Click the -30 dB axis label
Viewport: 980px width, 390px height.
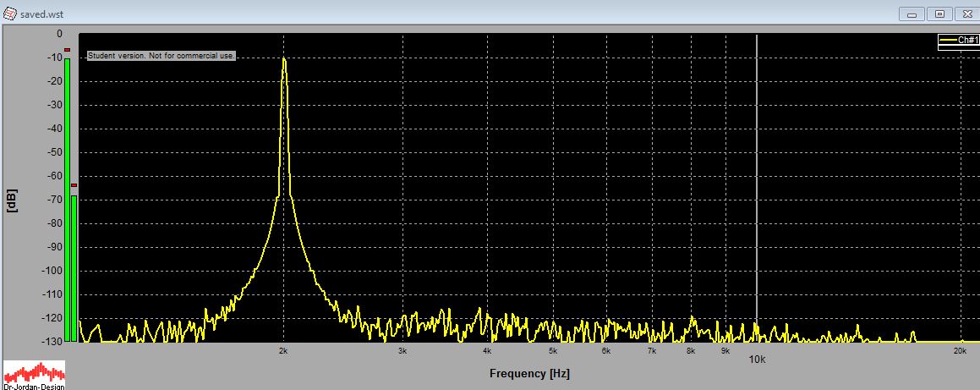(53, 105)
